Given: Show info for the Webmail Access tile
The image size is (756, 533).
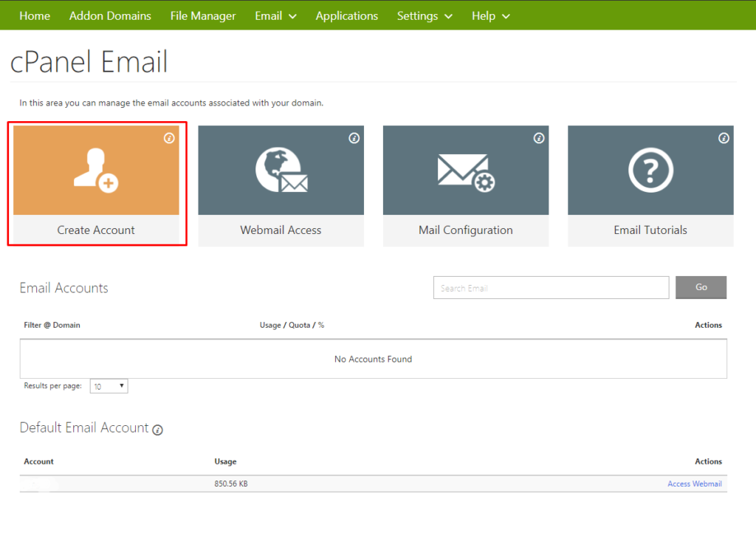Looking at the screenshot, I should pos(354,138).
